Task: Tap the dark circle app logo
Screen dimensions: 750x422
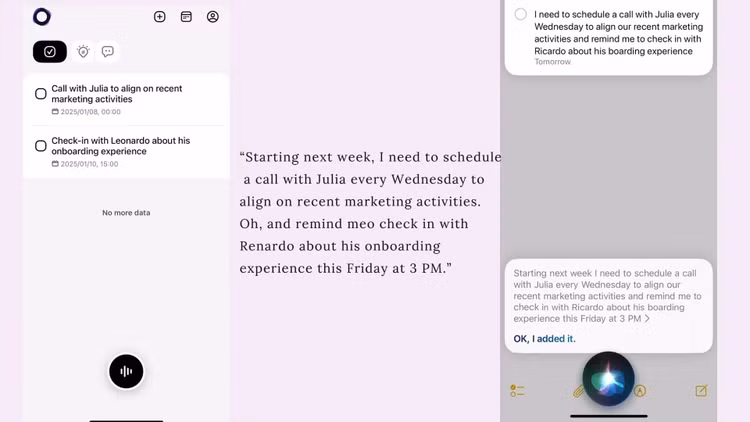Action: [42, 17]
